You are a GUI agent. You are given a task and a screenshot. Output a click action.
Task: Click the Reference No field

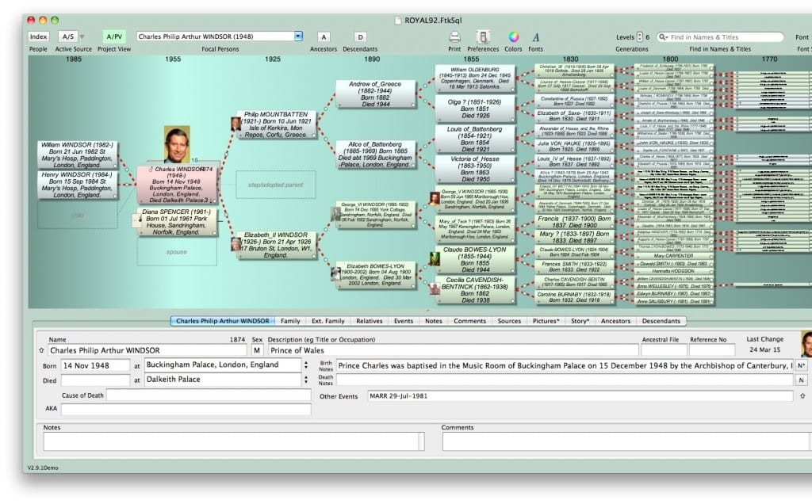(x=711, y=350)
